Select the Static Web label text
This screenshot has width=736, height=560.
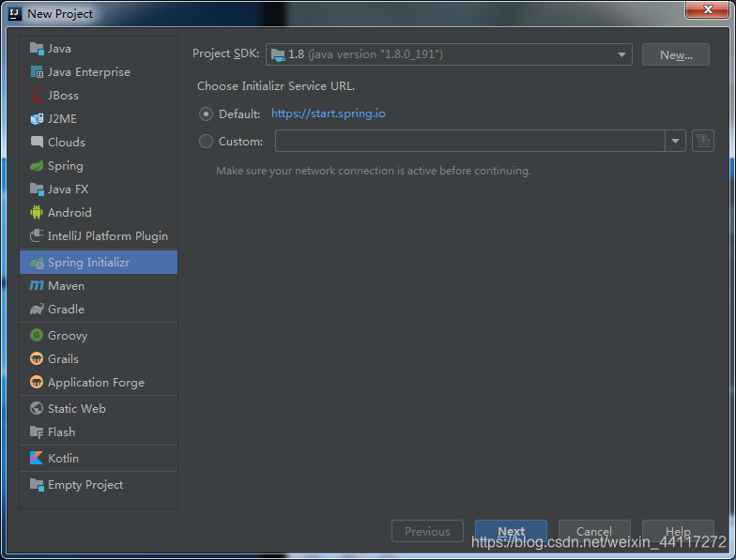(x=77, y=409)
